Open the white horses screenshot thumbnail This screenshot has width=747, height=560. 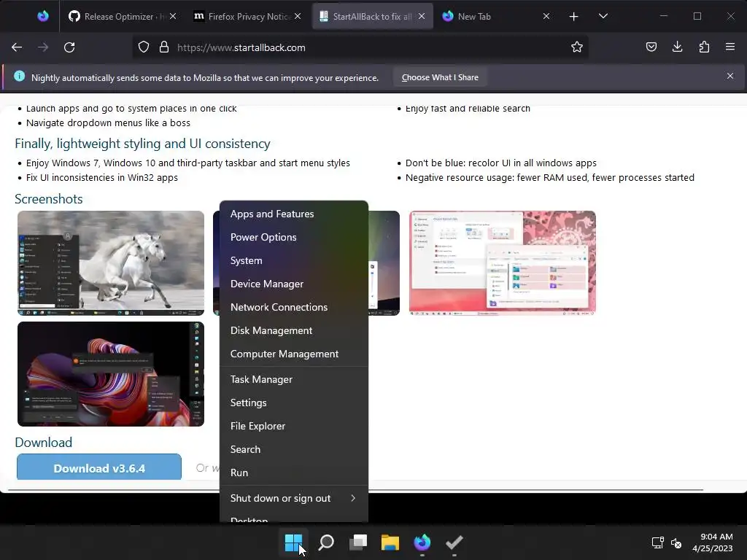pyautogui.click(x=111, y=263)
